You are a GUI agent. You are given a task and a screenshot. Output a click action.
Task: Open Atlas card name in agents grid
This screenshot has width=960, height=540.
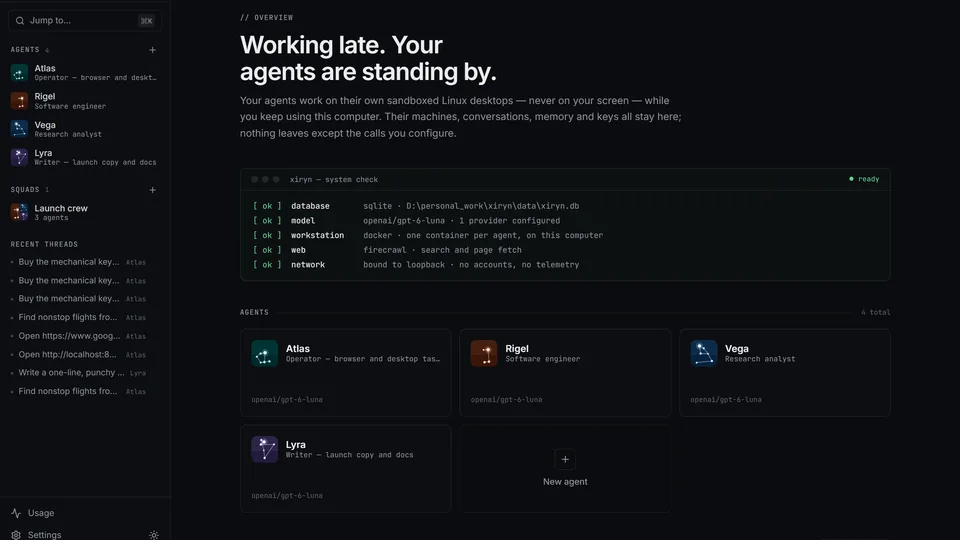pos(298,348)
